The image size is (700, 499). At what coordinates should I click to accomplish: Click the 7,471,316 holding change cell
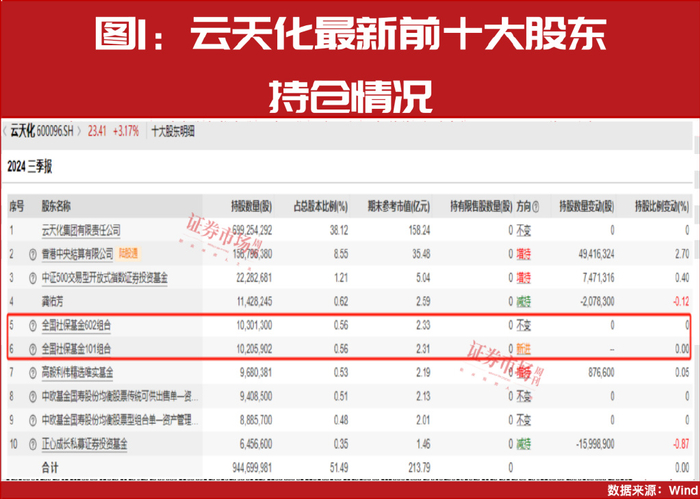coord(599,278)
